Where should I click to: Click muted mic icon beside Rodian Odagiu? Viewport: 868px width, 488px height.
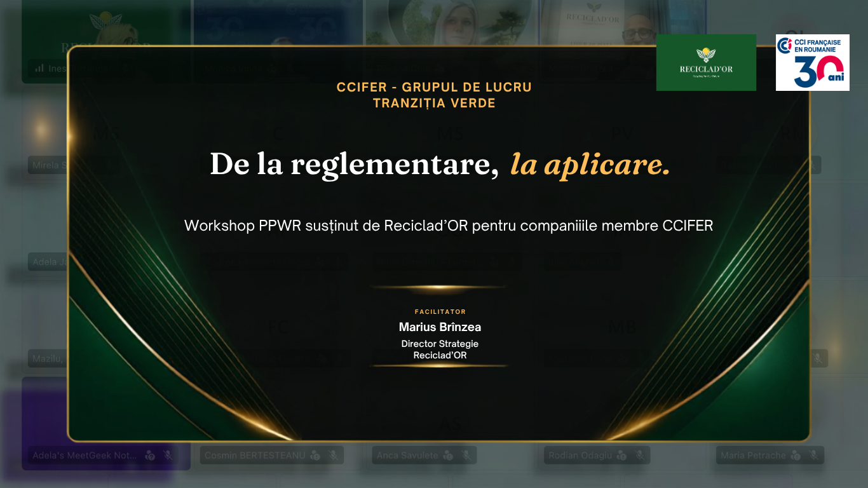640,456
